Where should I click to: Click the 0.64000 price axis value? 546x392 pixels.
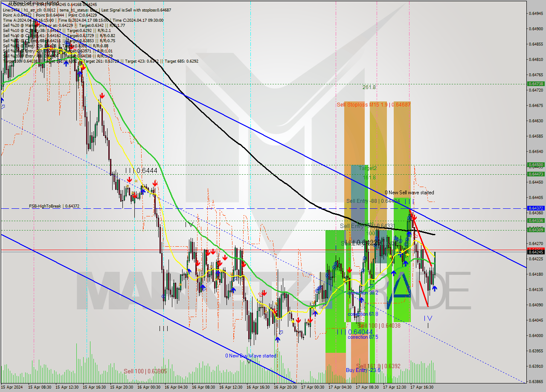click(536, 335)
